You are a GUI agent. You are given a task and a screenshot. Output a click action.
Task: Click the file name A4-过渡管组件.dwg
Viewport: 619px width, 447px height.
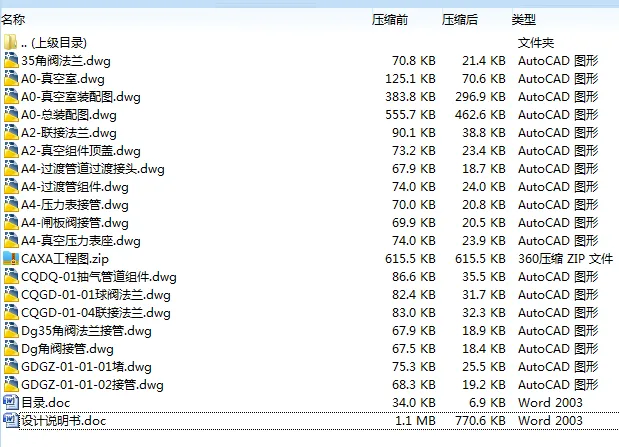click(x=75, y=187)
